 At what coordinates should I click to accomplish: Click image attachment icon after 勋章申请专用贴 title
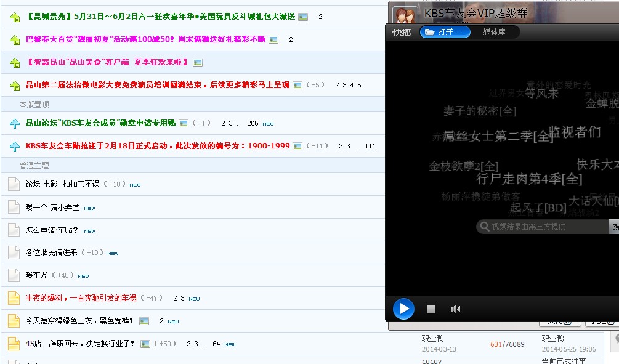[x=183, y=124]
